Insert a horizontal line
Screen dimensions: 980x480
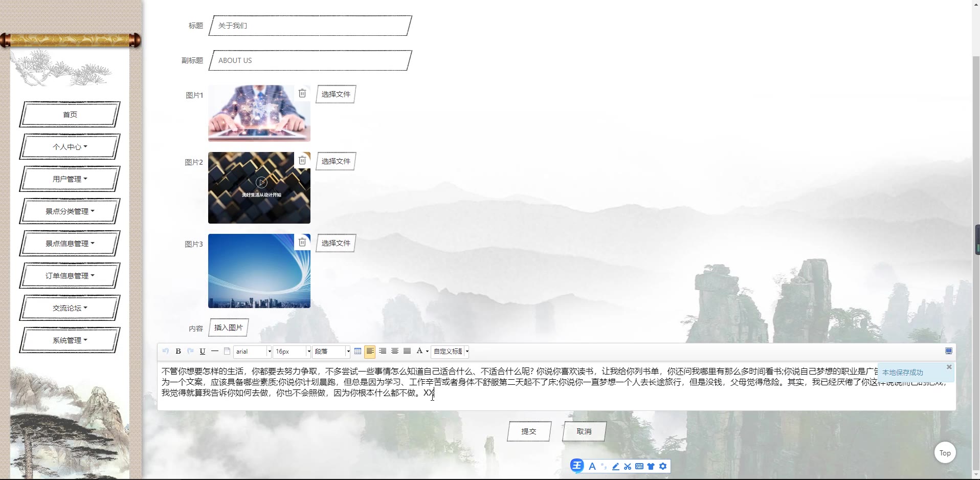(215, 351)
